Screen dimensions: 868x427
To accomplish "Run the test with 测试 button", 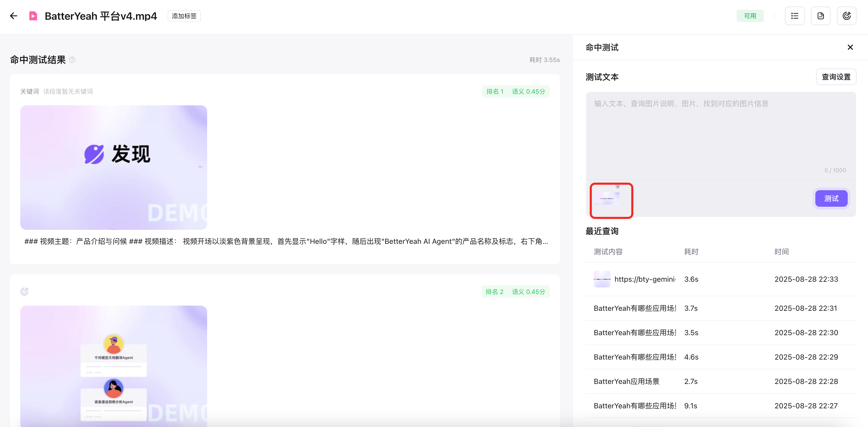I will point(831,199).
